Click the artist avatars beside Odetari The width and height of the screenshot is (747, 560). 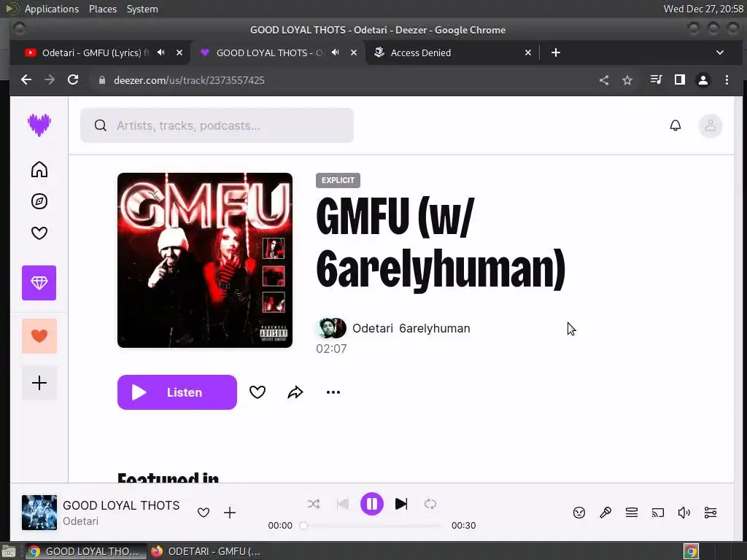(x=332, y=328)
